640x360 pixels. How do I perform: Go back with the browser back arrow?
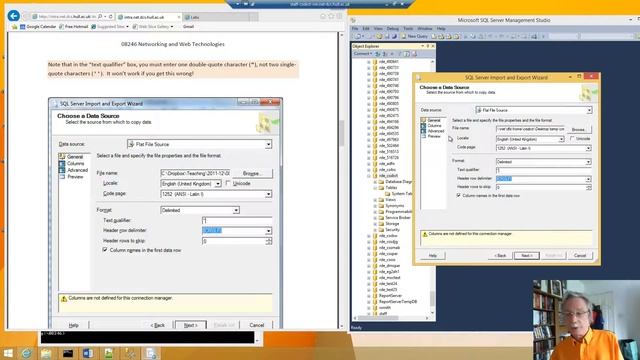(13, 16)
